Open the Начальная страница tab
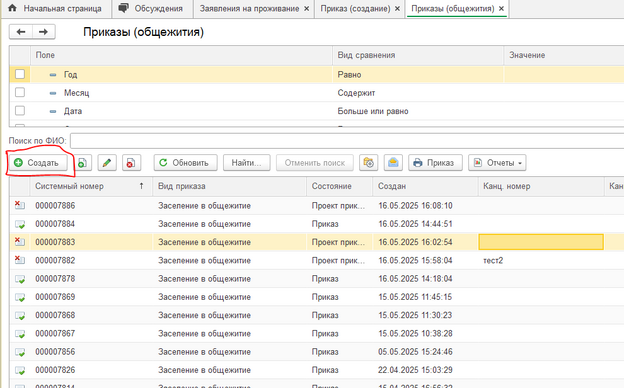The image size is (624, 388). [x=55, y=8]
